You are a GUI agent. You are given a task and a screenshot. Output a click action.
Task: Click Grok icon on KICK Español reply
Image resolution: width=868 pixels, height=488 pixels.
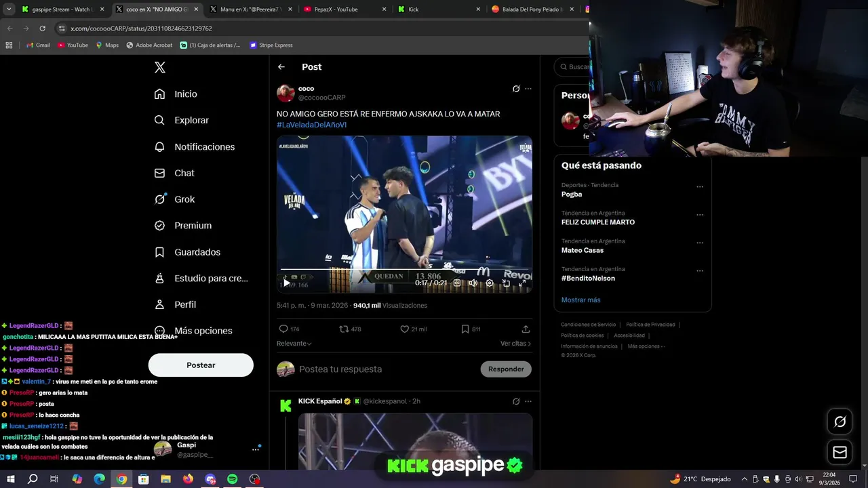(516, 401)
